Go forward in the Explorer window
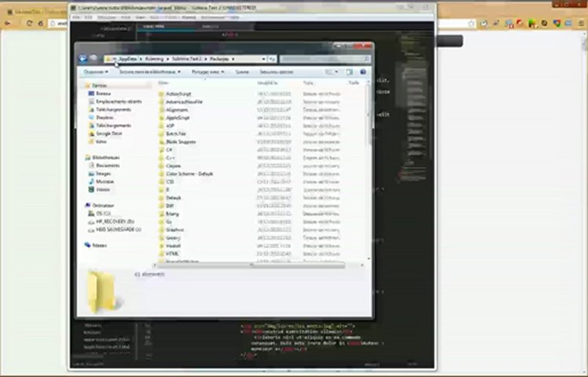This screenshot has width=588, height=377. (94, 59)
